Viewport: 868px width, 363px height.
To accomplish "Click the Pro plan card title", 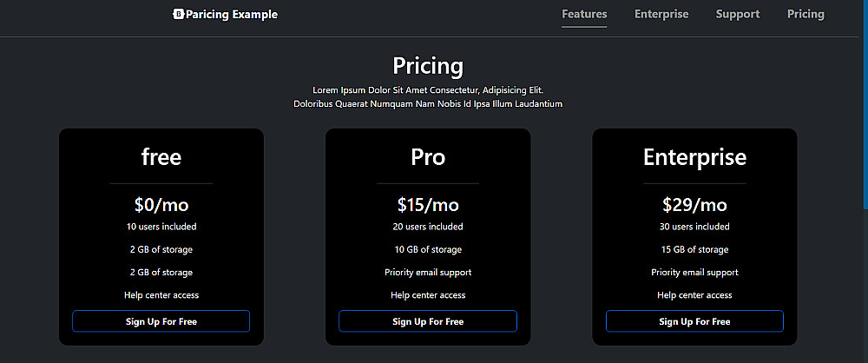I will (428, 156).
